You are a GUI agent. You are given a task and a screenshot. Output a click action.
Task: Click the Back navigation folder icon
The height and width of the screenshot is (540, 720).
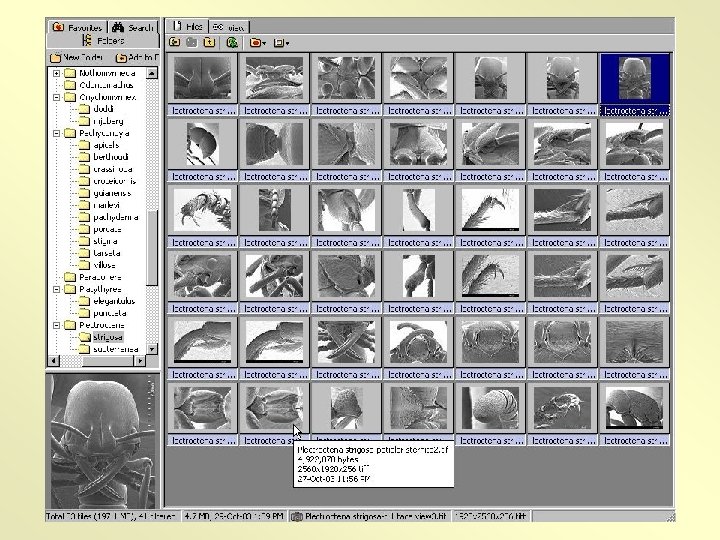click(174, 43)
